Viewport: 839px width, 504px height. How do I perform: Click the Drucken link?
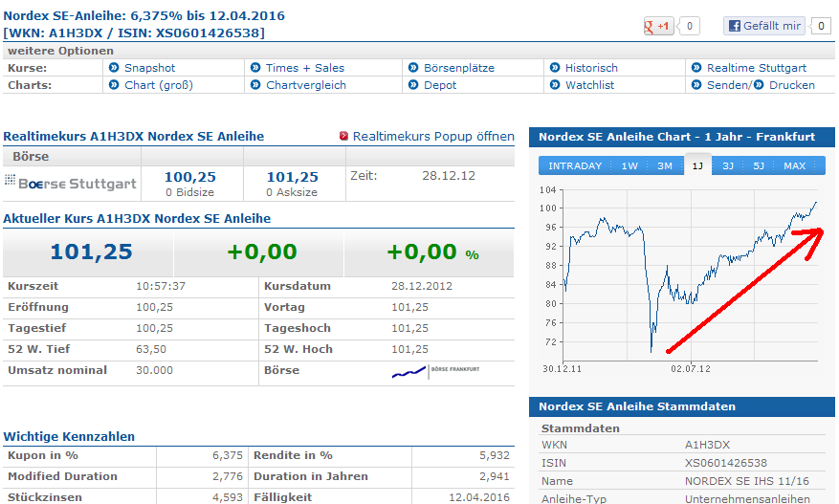(x=792, y=85)
